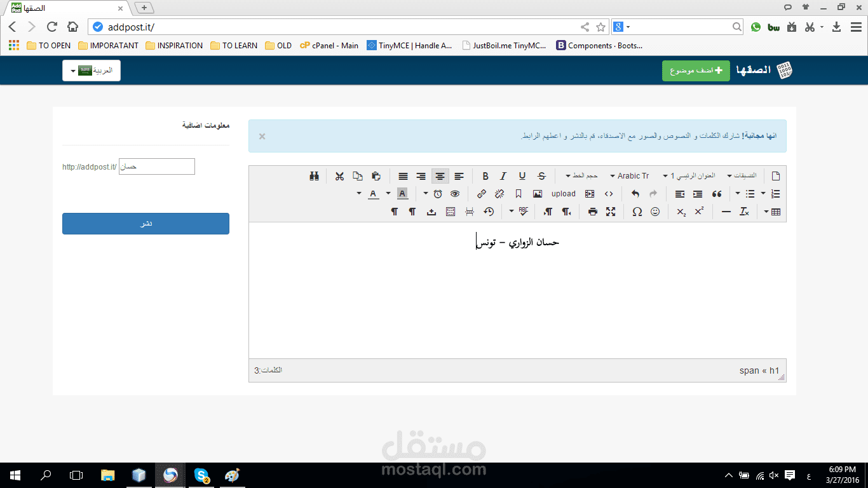Image resolution: width=868 pixels, height=488 pixels.
Task: Remove link using the broken chain icon
Action: pos(499,194)
